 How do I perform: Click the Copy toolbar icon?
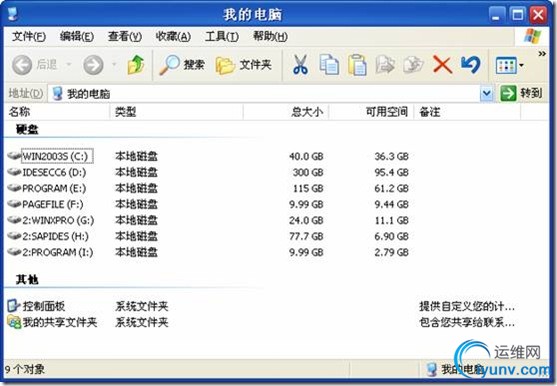click(329, 65)
